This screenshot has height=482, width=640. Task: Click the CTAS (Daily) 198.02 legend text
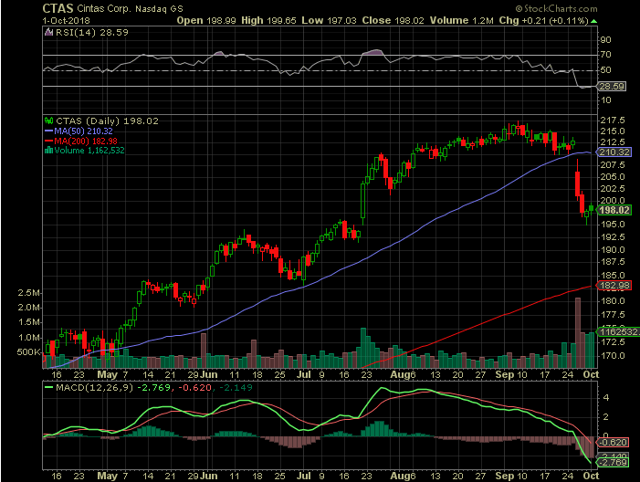coord(107,121)
